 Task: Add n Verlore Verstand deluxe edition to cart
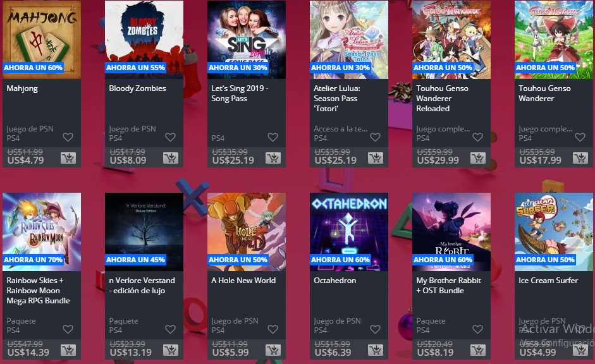click(x=171, y=350)
